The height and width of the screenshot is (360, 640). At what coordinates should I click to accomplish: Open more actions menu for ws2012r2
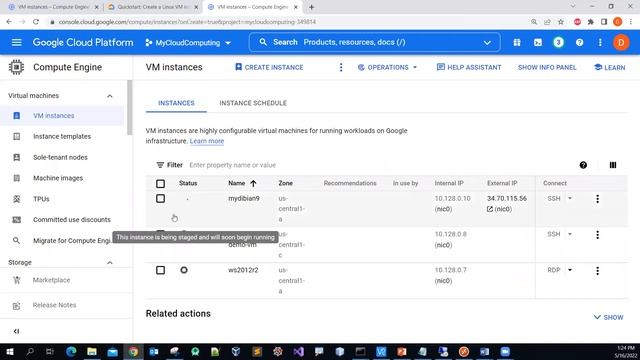click(598, 271)
